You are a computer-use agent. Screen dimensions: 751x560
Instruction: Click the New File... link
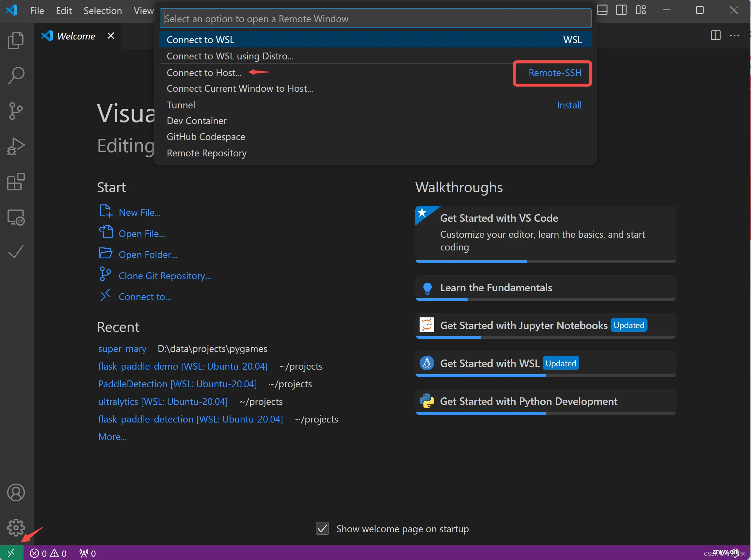(x=140, y=213)
